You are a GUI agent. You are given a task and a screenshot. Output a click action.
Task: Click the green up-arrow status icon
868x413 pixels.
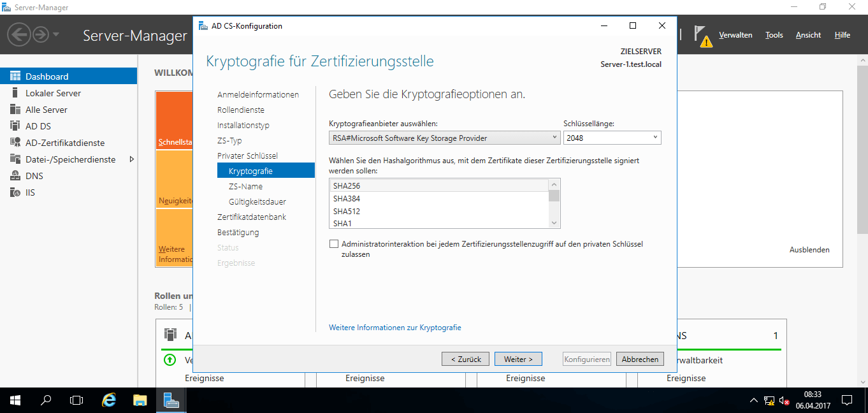170,360
